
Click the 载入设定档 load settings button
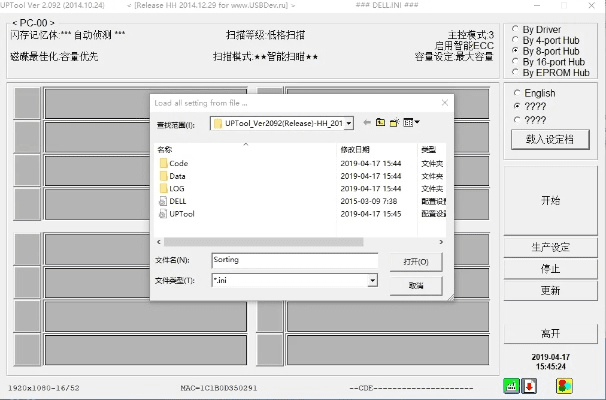(x=550, y=140)
